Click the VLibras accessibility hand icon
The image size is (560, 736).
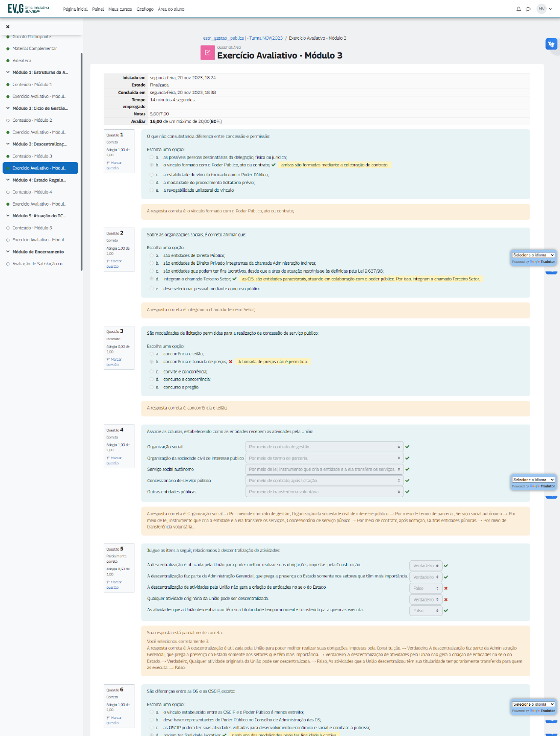pyautogui.click(x=551, y=44)
